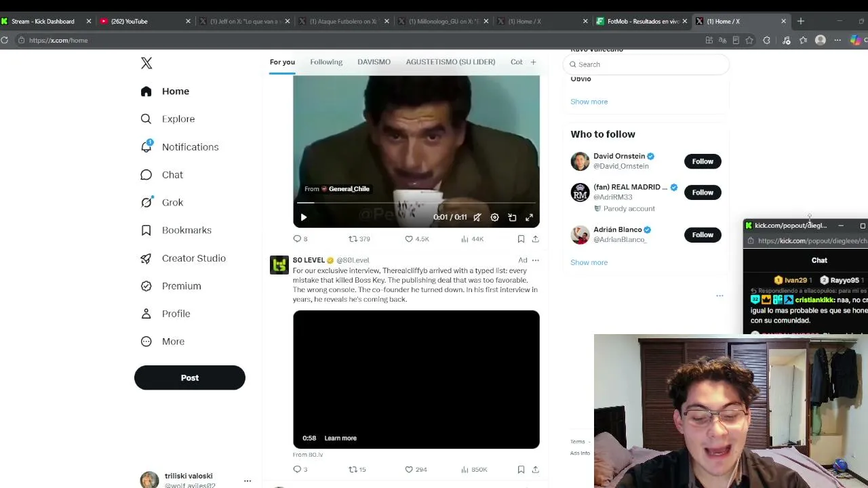Open Notifications with the bell icon
Image resolution: width=868 pixels, height=488 pixels.
[x=180, y=147]
